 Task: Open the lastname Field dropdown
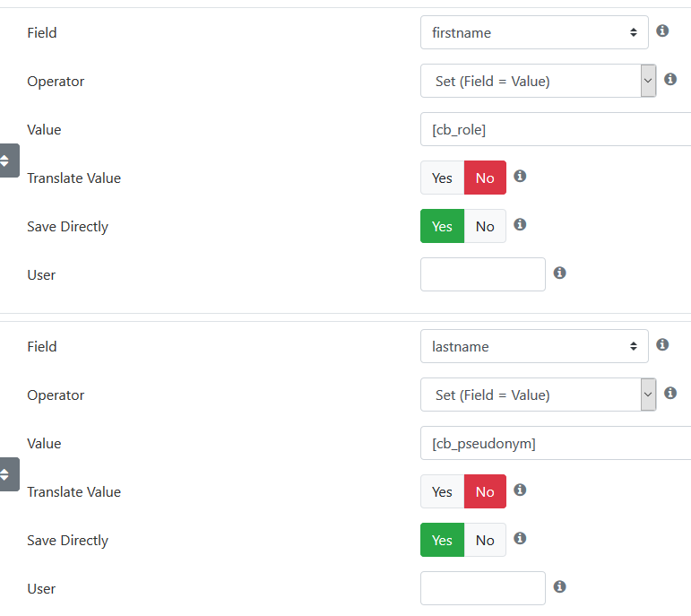click(534, 347)
